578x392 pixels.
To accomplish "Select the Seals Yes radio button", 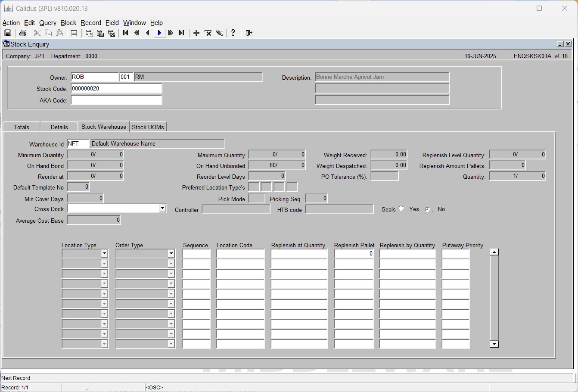I will click(401, 208).
